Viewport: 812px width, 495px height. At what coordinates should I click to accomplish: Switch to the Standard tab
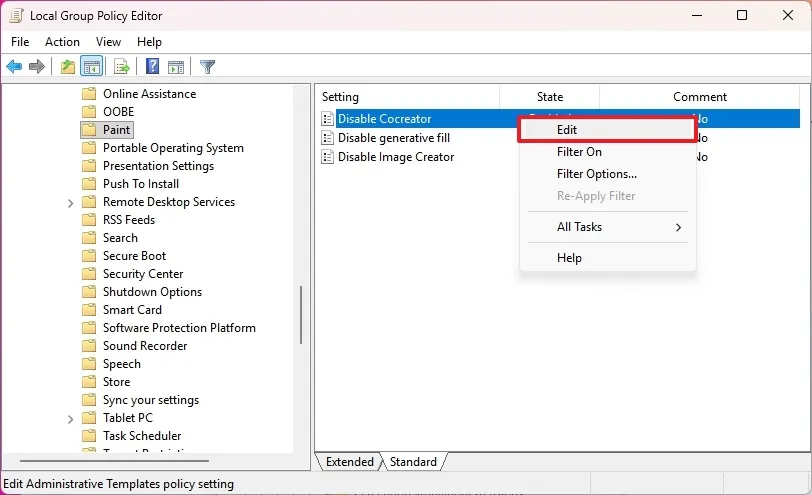point(413,462)
